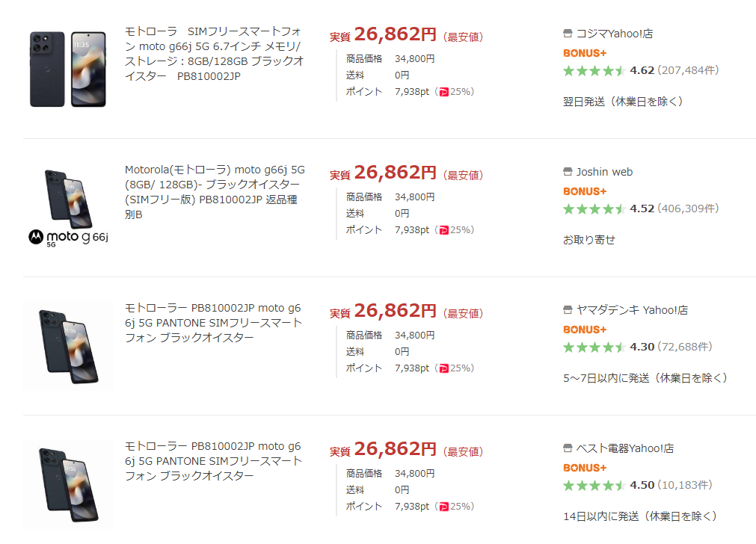Click PayPay icon in Joshin listing points
This screenshot has width=756, height=544.
444,230
